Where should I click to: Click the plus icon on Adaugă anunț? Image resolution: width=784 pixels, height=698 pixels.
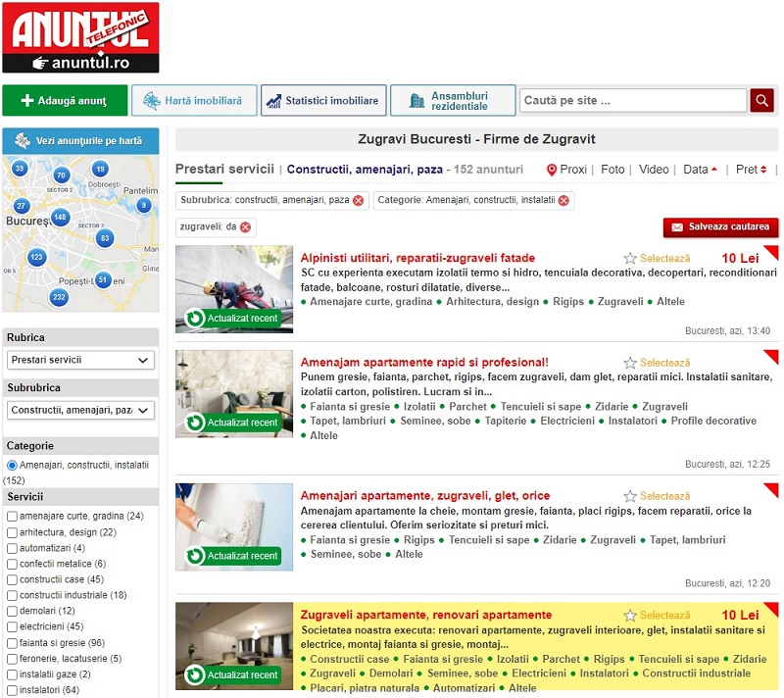[27, 101]
